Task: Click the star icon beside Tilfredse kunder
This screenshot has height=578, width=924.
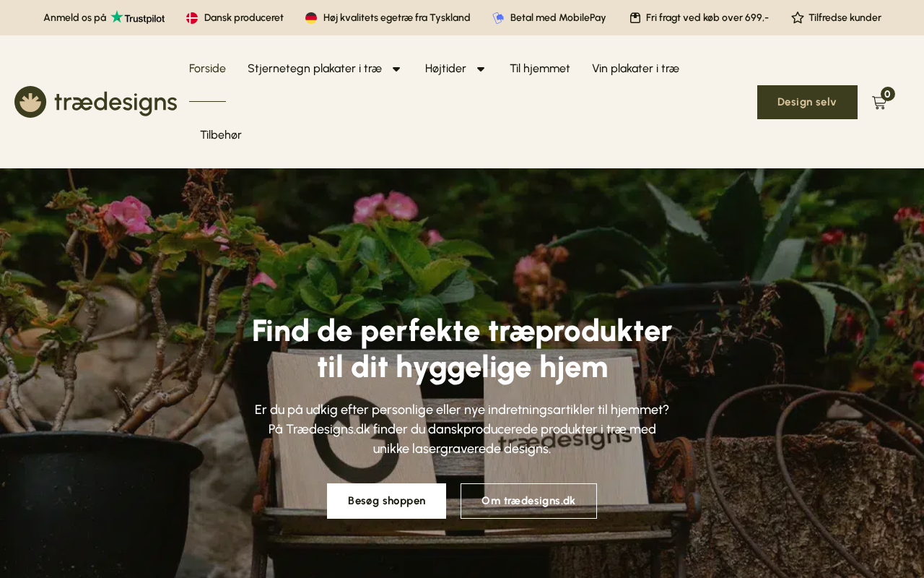Action: pos(798,17)
